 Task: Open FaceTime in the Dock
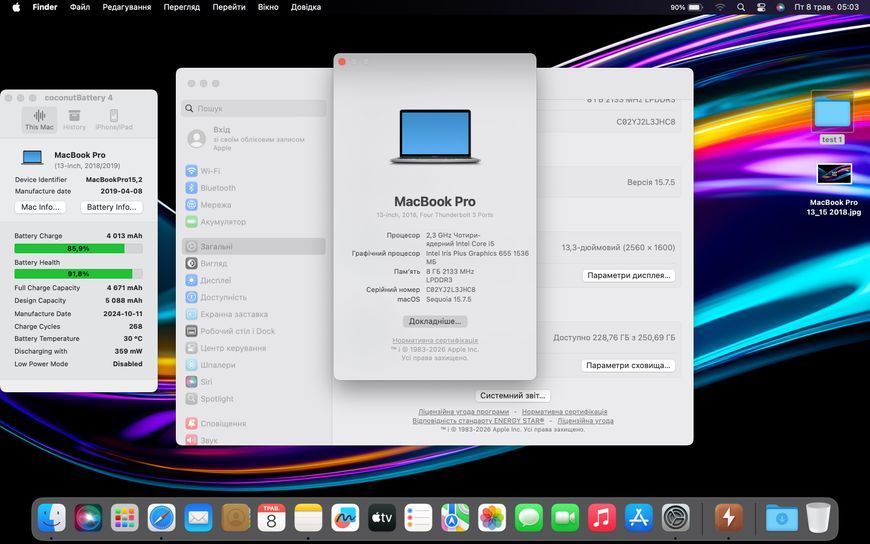565,518
